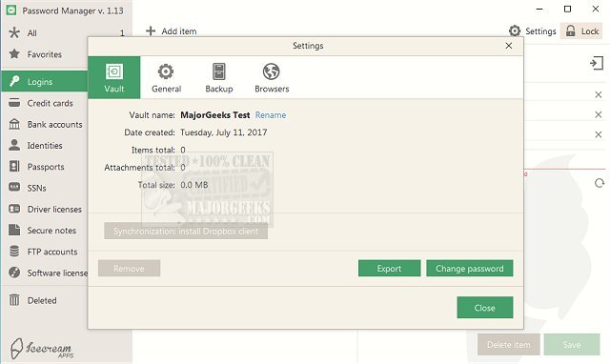Screen dimensions: 610x364
Task: Click the green Close button
Action: point(485,308)
